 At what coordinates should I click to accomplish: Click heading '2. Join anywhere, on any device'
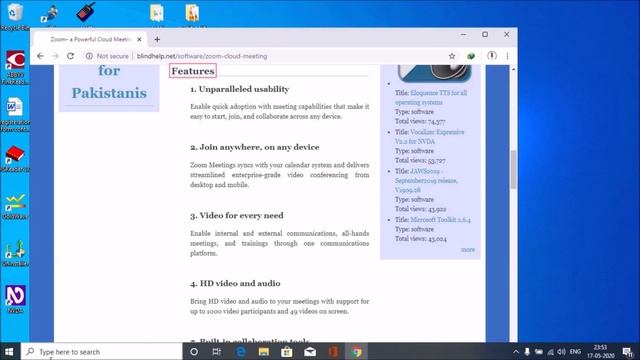[255, 147]
